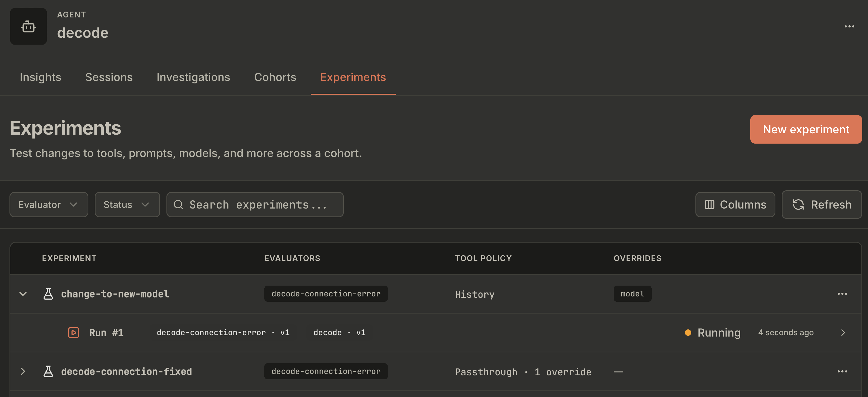Click the Run #1 play icon

[x=73, y=333]
